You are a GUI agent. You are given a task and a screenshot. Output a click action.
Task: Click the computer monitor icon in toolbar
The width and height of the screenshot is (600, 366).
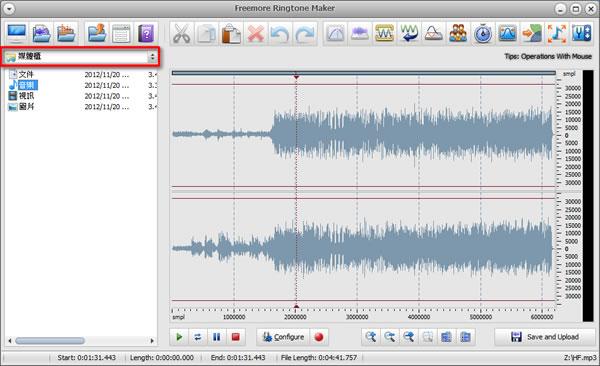[16, 34]
